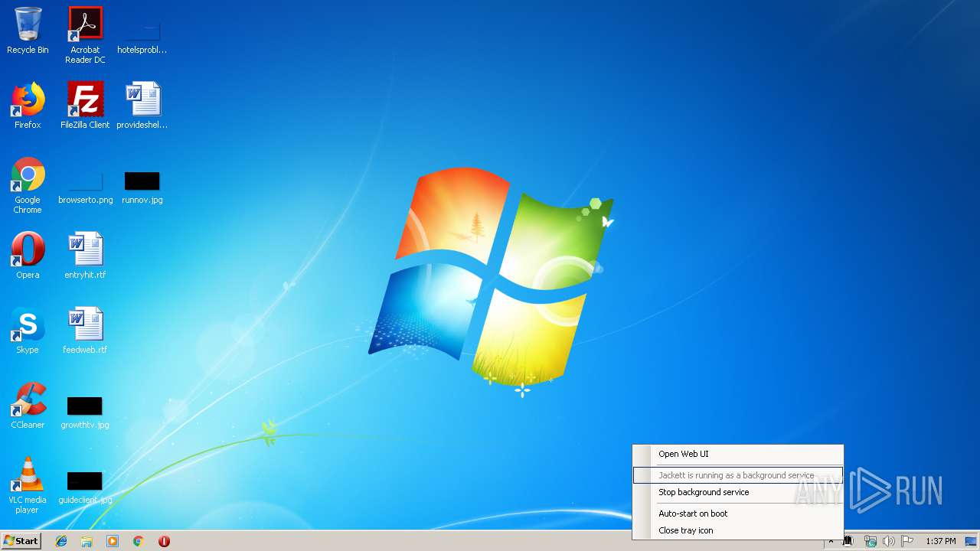Select Close tray icon

point(738,530)
